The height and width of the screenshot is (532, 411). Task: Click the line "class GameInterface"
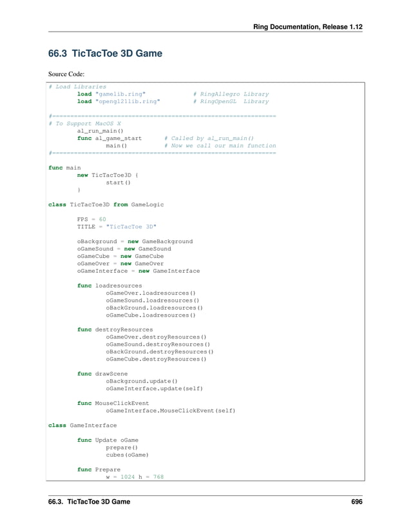tap(82, 426)
